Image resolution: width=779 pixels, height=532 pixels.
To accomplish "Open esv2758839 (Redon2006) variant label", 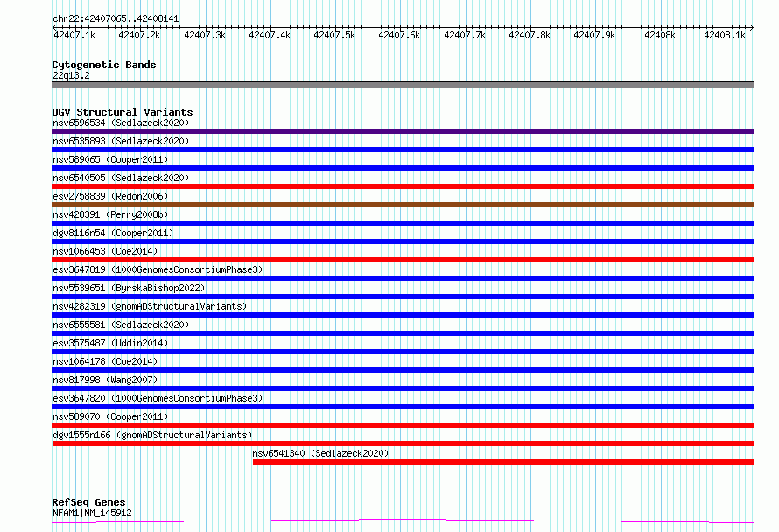I will coord(110,196).
